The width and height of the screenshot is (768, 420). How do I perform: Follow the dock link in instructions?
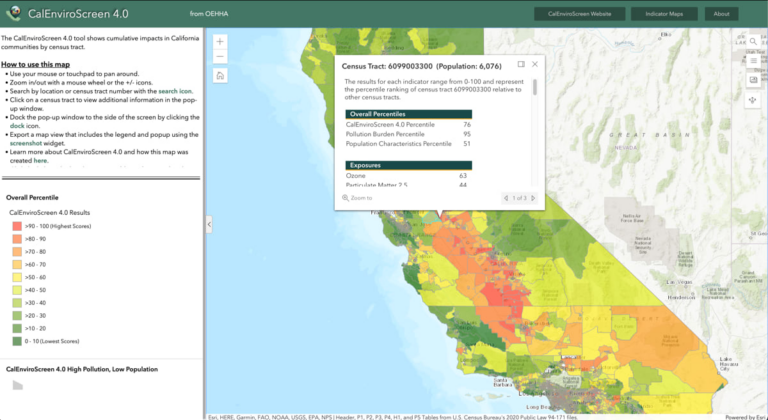[17, 126]
